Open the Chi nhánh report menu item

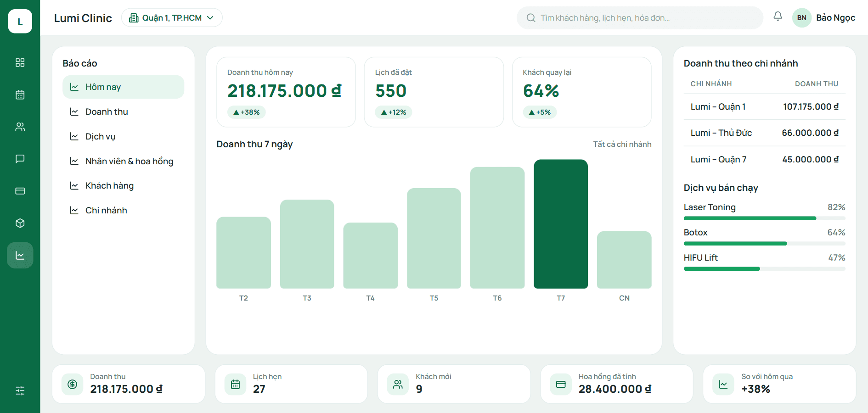coord(124,210)
